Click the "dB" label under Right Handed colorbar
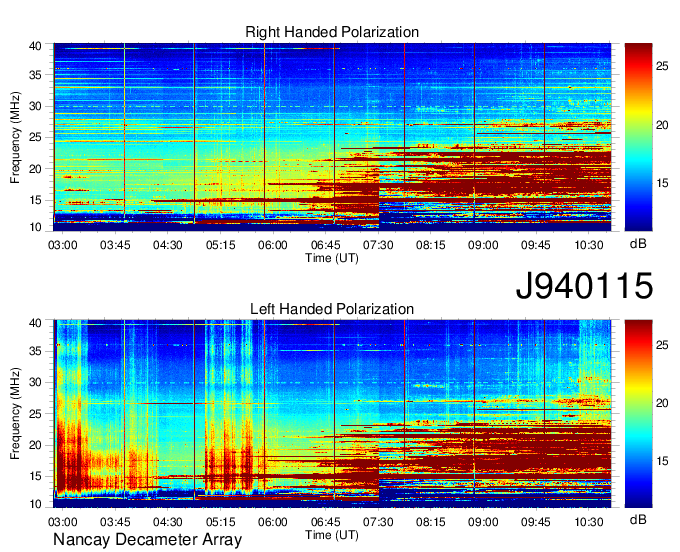Viewport: 680px width, 552px height. pos(638,244)
